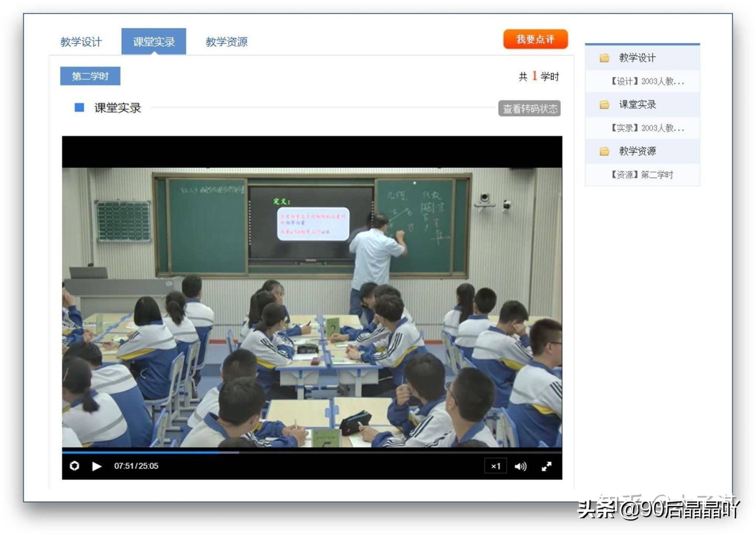Screen dimensions: 756x535
Task: Expand the 课堂实录 folder section
Action: click(x=636, y=104)
